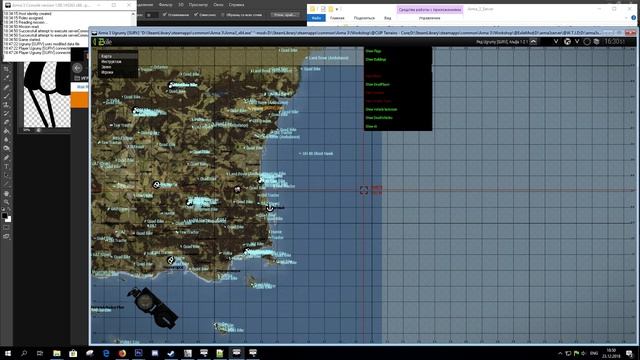Screen dimensions: 640x360
Task: Open the Explorer help icon
Action: (x=633, y=18)
